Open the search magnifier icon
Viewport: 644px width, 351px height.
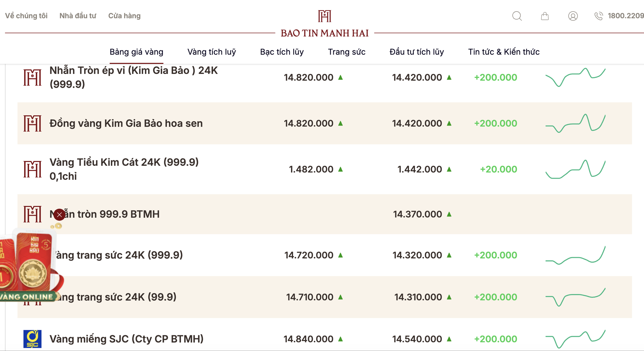(517, 16)
